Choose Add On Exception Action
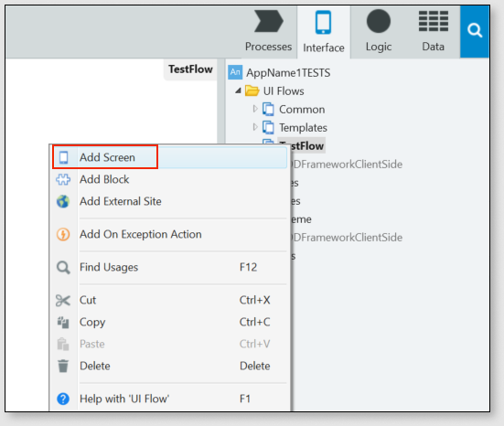This screenshot has height=426, width=504. point(170,235)
